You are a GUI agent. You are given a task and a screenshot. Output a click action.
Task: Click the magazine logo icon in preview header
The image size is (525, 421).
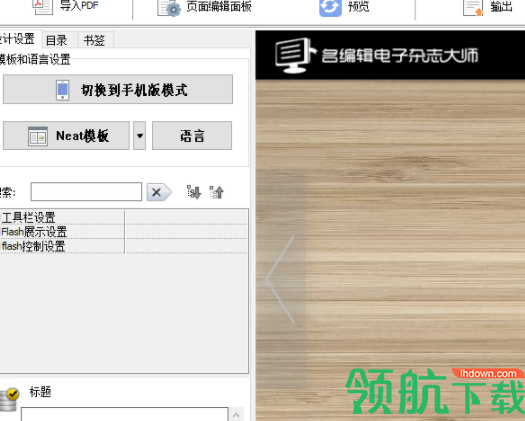coord(295,55)
